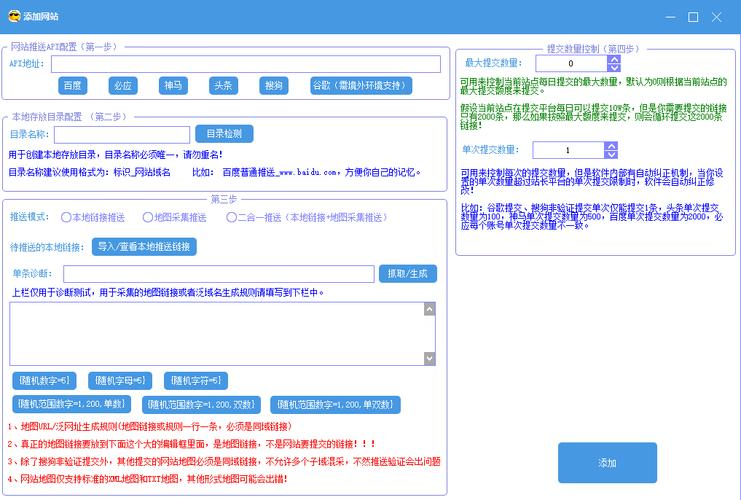Increase 单次提交数量 with up arrow
The image size is (741, 500).
(611, 145)
